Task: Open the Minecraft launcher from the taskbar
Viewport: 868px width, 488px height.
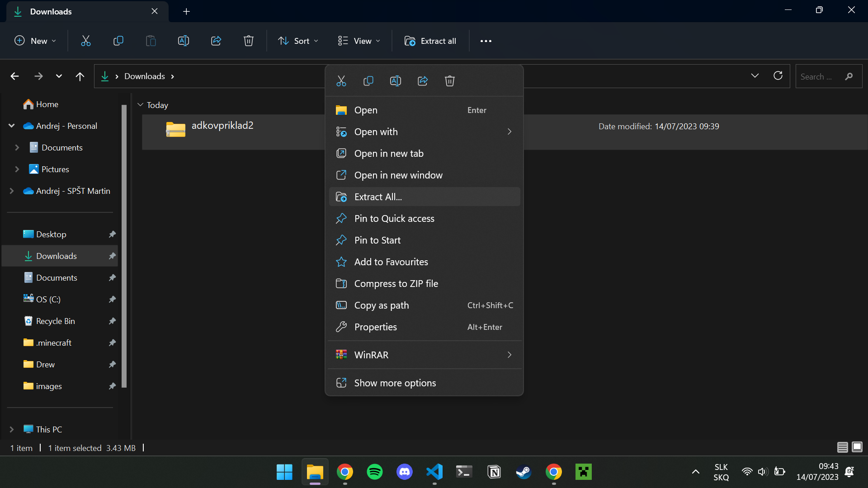Action: [x=584, y=472]
